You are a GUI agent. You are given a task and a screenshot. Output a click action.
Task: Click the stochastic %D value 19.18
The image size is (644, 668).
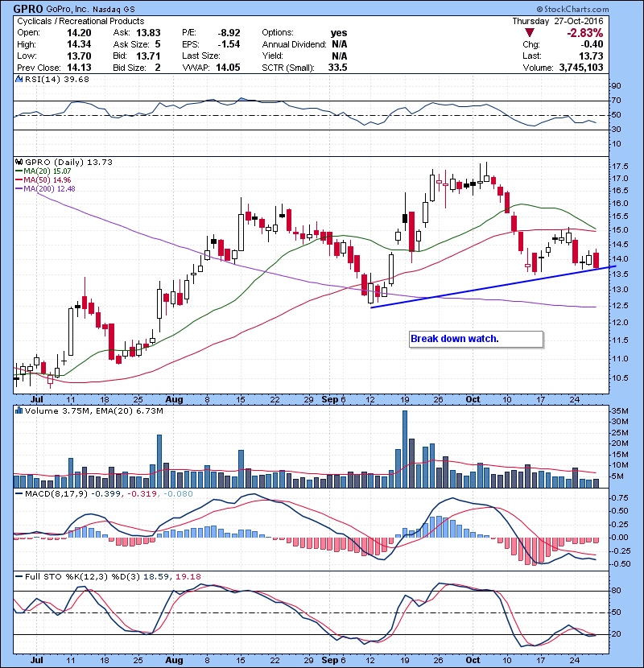188,576
